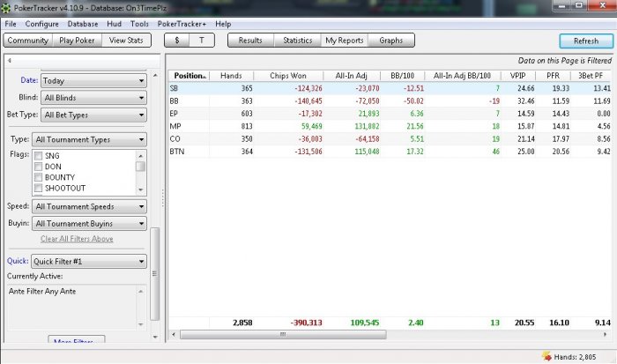The height and width of the screenshot is (364, 617).
Task: Open the All Blinds dropdown
Action: pos(93,98)
